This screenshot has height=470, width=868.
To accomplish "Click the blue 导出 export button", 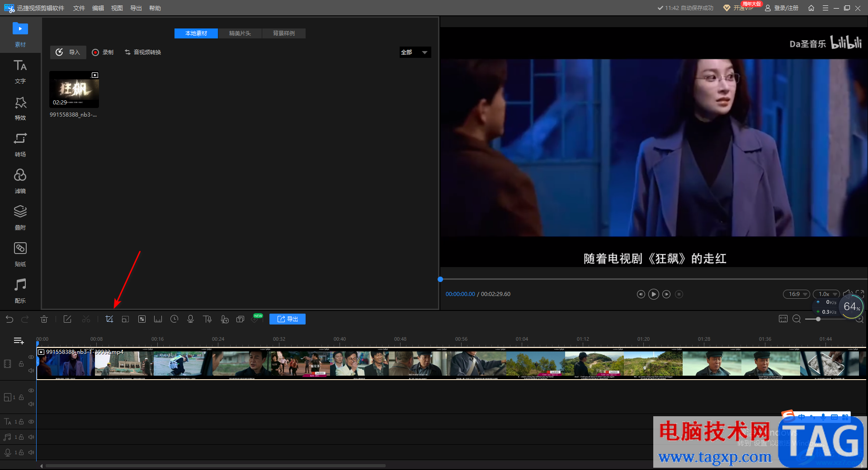I will tap(288, 319).
